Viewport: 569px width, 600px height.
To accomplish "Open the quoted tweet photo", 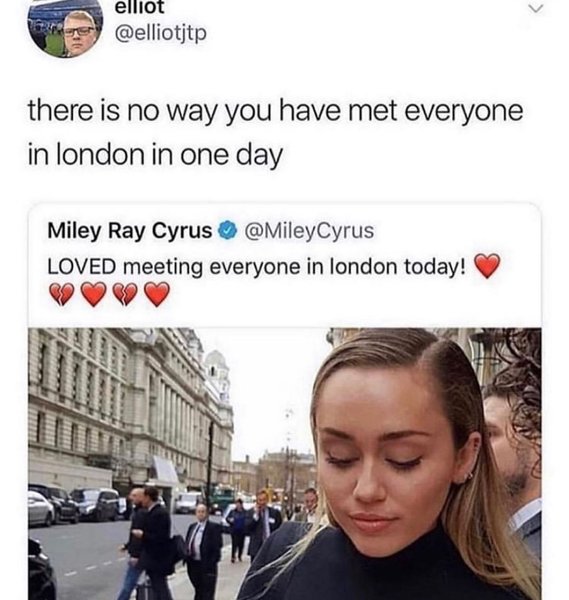I will (285, 463).
